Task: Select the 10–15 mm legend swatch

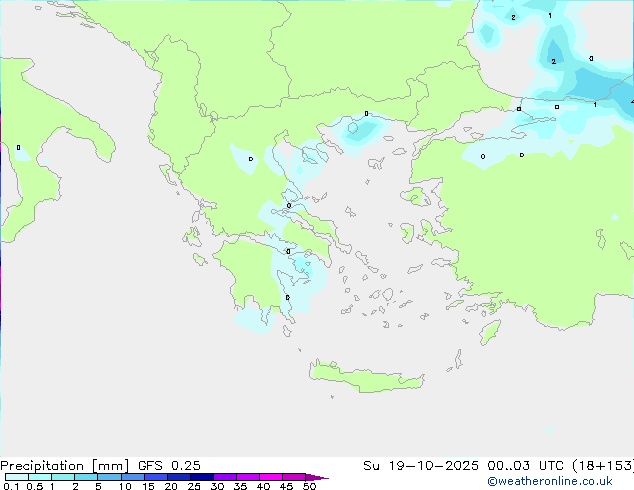Action: 132,477
